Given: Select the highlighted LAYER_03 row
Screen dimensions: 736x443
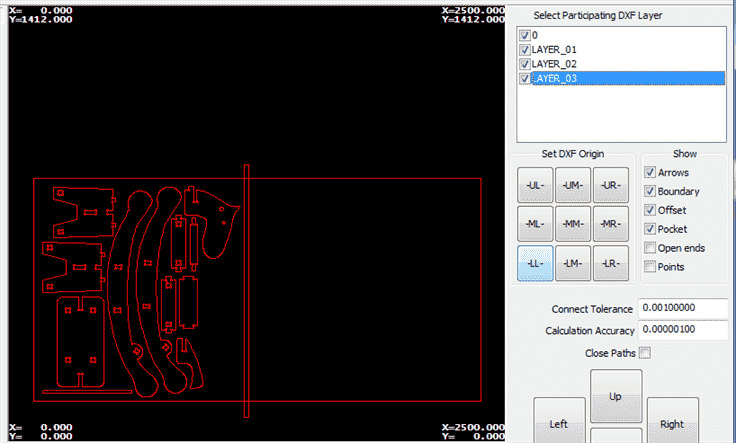Looking at the screenshot, I should coord(628,78).
